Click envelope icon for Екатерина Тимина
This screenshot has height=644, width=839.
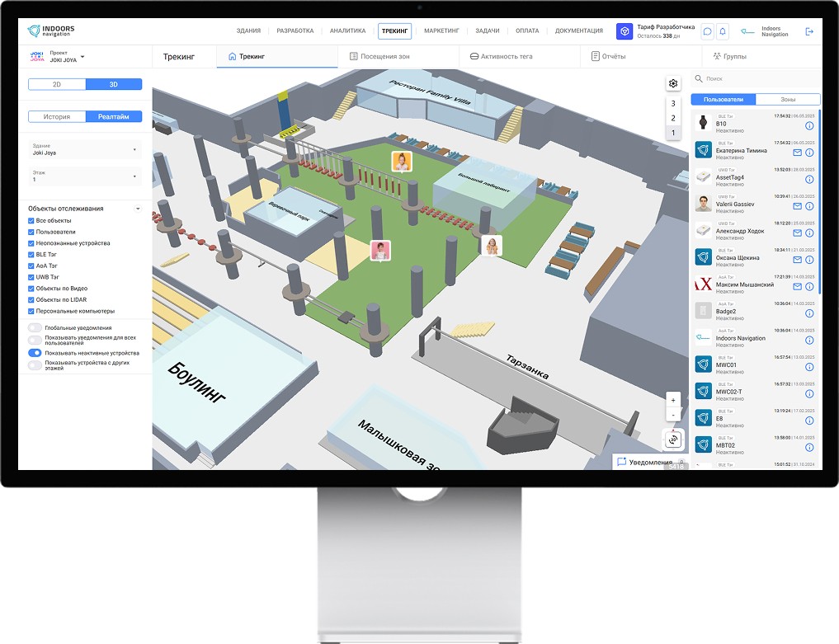[797, 153]
